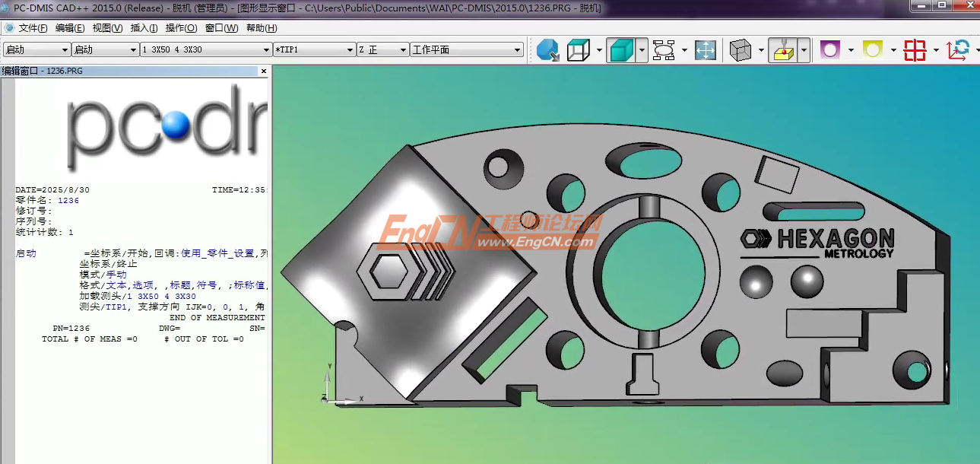The image size is (980, 464).
Task: Click the rotating coordinate axes icon
Action: 958,50
